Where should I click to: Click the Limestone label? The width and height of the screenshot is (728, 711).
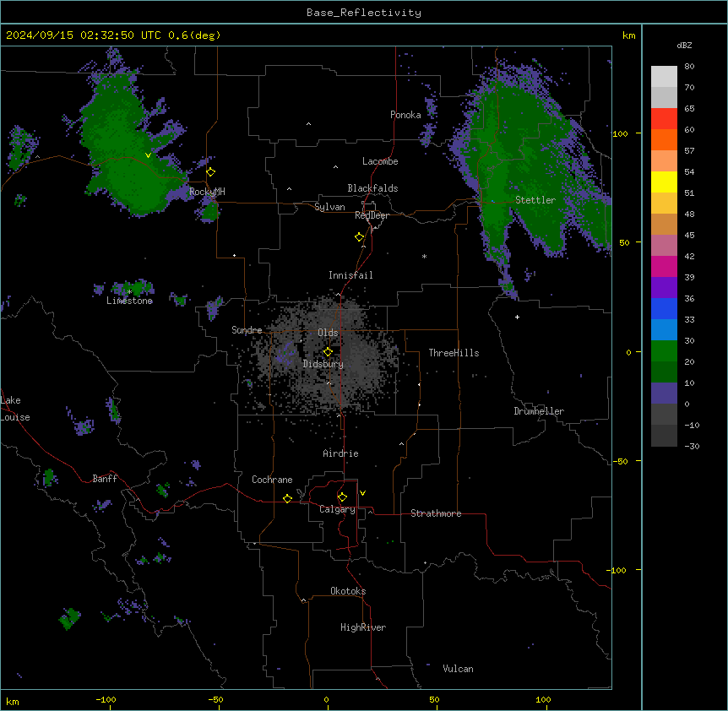pos(129,301)
